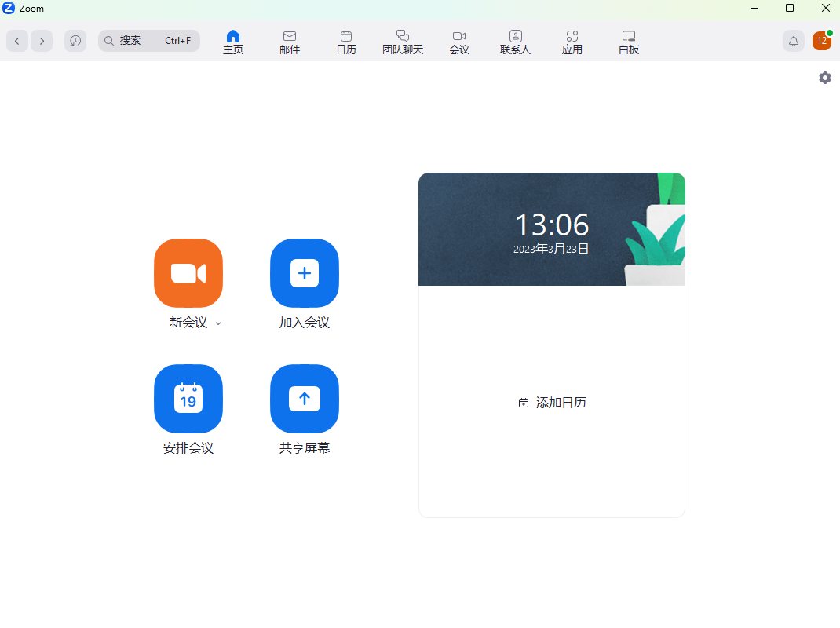Open the 白板 workspace
Screen dimensions: 840x628
[x=628, y=41]
